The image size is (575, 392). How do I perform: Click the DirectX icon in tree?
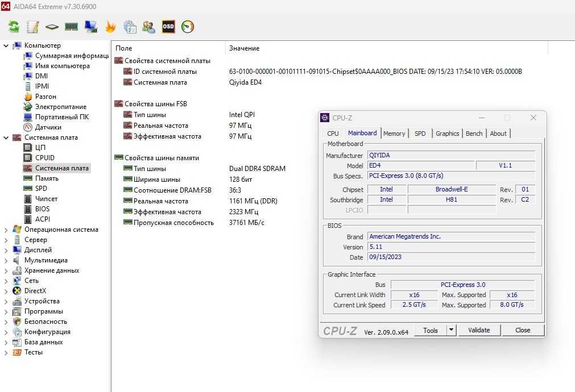point(17,290)
